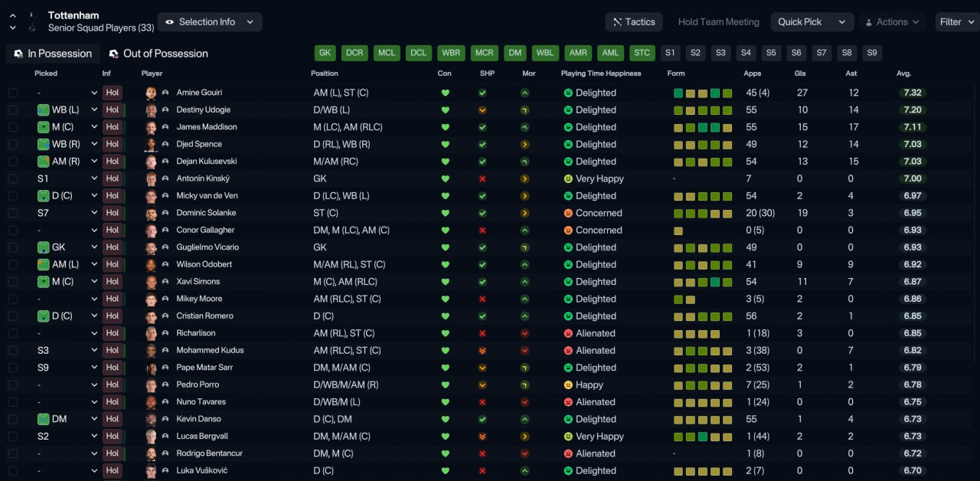Check the box for Kevin Danso
Screen dimensions: 980x481
[12, 419]
